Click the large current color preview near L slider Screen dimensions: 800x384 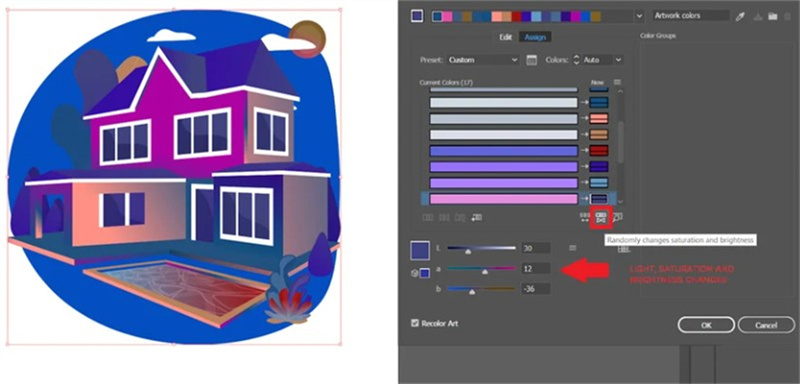(420, 251)
